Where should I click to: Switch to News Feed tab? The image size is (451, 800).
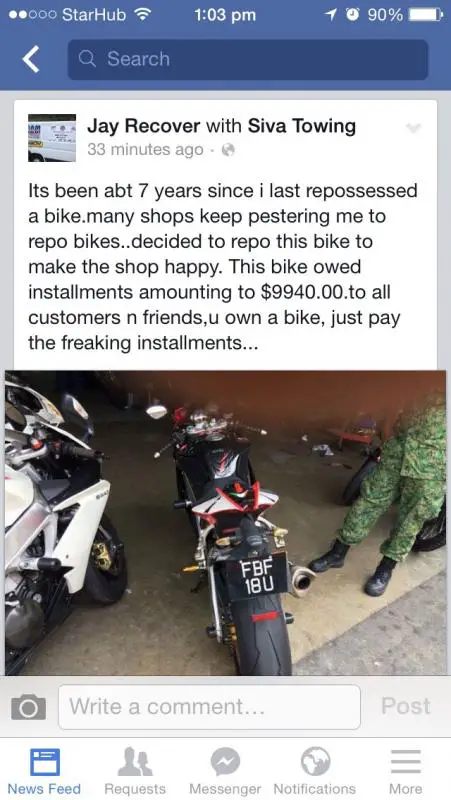pyautogui.click(x=44, y=771)
